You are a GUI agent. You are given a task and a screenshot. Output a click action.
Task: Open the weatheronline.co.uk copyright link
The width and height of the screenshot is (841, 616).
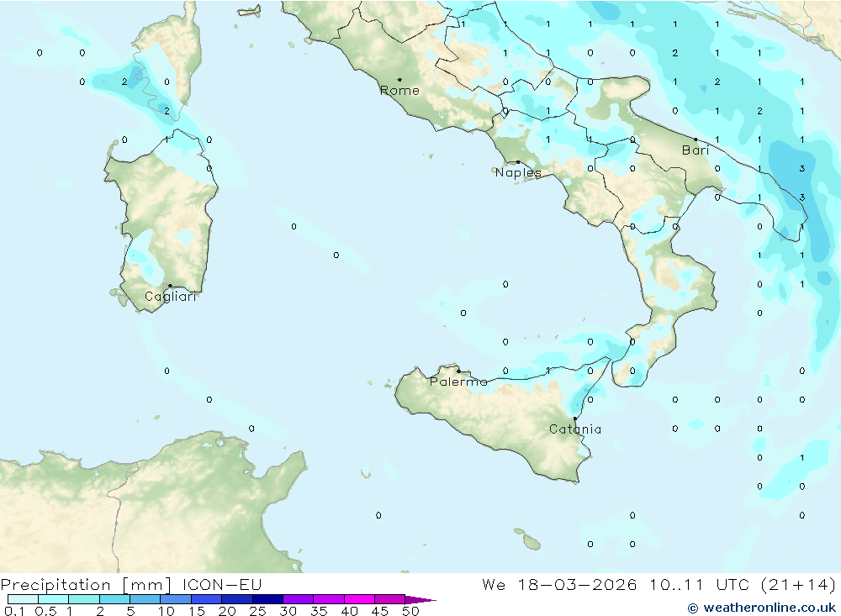[762, 608]
